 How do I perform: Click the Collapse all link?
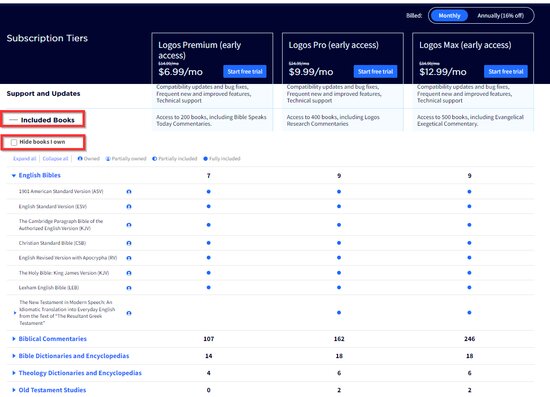tap(55, 159)
